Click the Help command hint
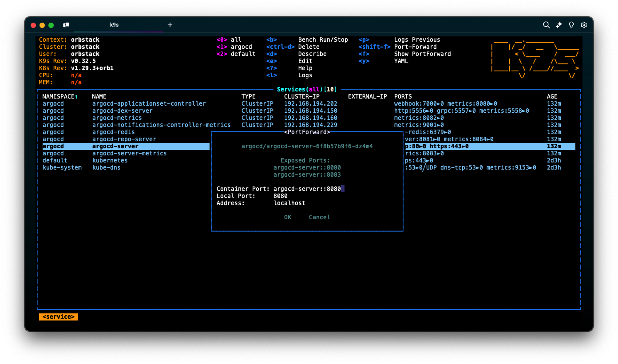The height and width of the screenshot is (364, 618). point(305,68)
